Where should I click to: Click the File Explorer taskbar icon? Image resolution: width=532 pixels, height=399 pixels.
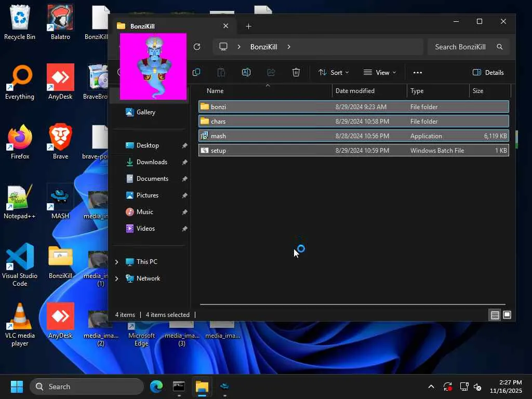pyautogui.click(x=202, y=387)
